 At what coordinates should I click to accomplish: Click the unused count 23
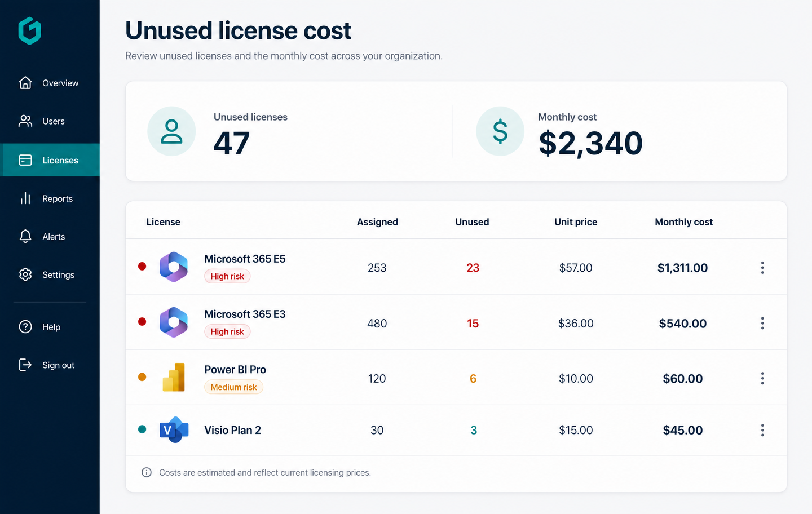(x=473, y=268)
